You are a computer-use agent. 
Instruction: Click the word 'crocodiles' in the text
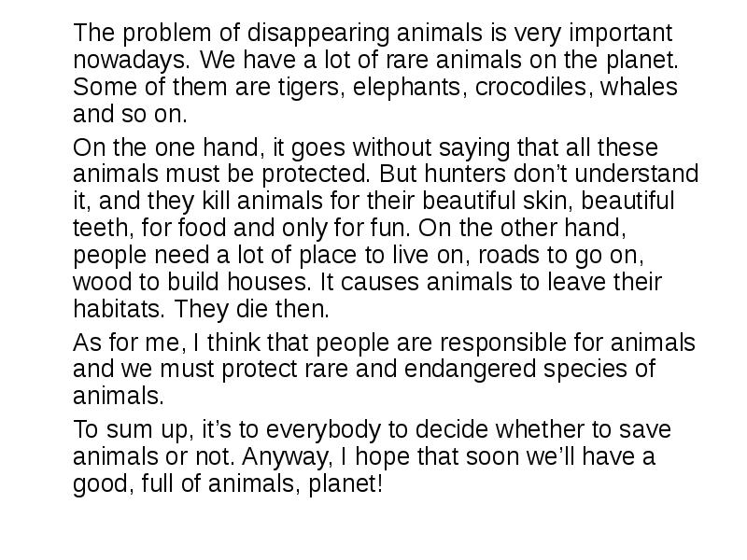pyautogui.click(x=530, y=87)
